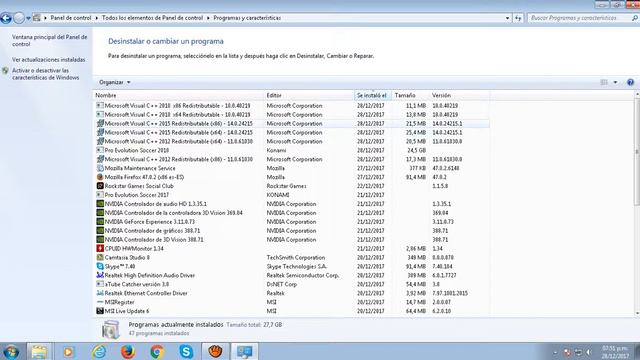Select Microsoft Visual C++ 2010 x64 Redistributable row

(x=292, y=114)
